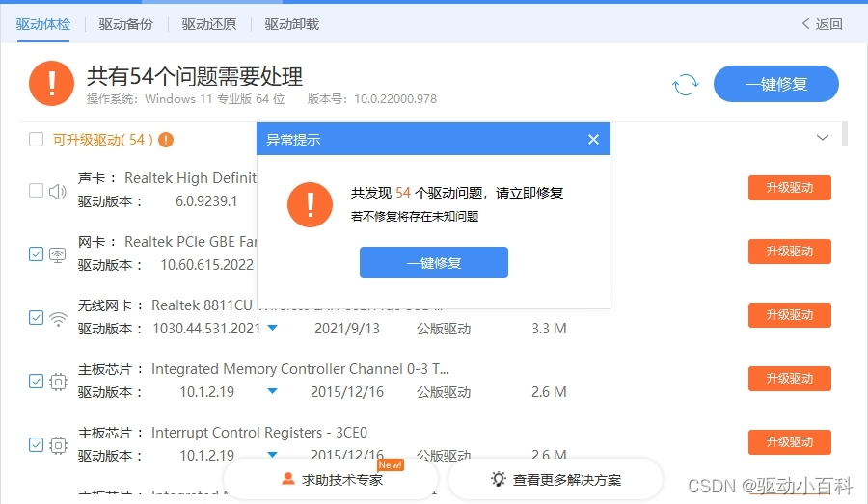
Task: Click the text Interrupt Control Registers - 3CE0
Action: point(259,432)
